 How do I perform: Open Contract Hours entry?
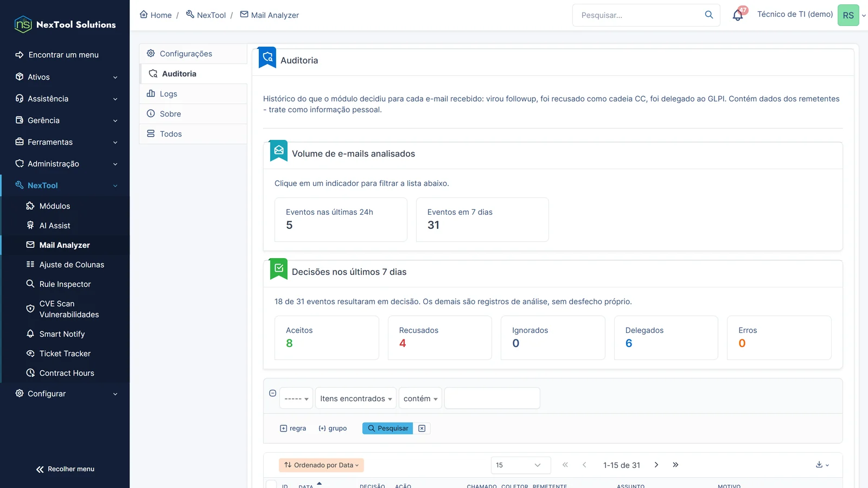[65, 373]
